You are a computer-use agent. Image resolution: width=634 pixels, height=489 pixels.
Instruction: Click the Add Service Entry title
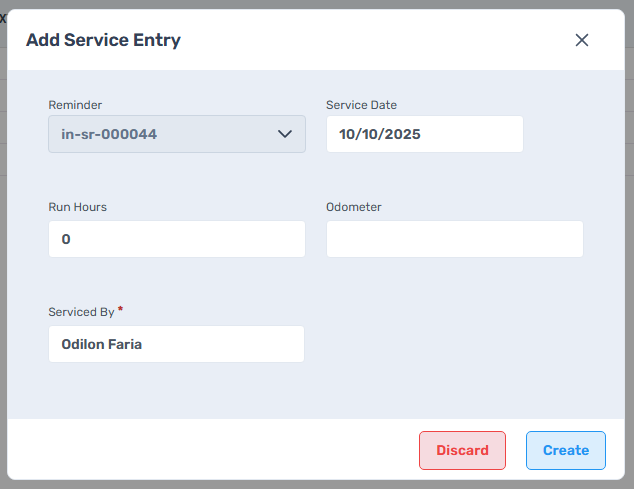[103, 40]
